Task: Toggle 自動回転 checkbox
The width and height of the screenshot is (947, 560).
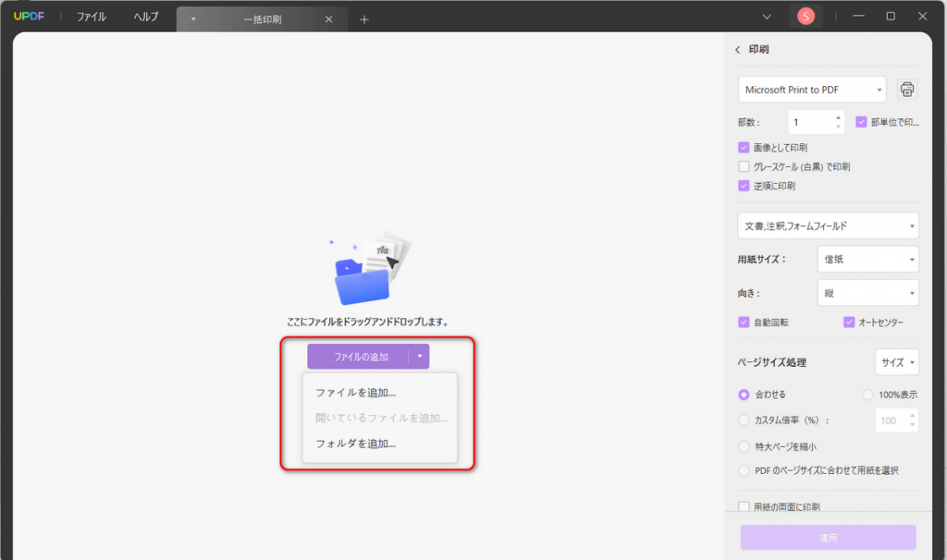Action: click(744, 323)
